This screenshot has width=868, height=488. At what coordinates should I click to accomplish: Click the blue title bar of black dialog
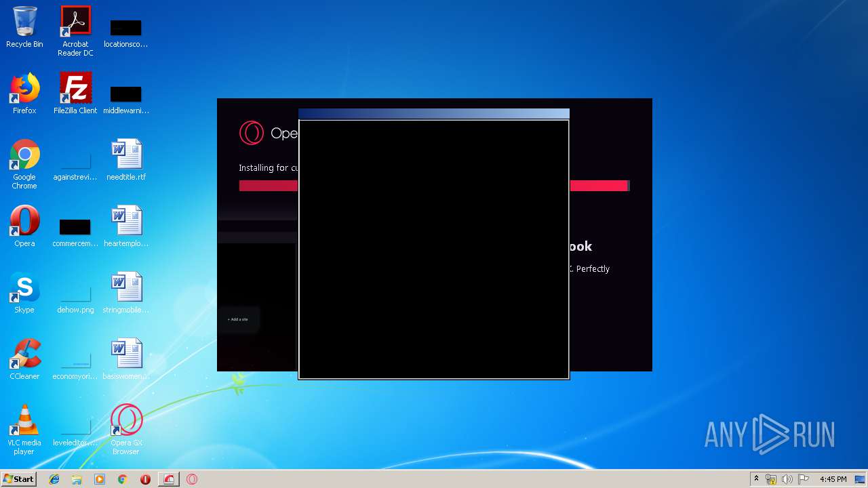pos(434,114)
